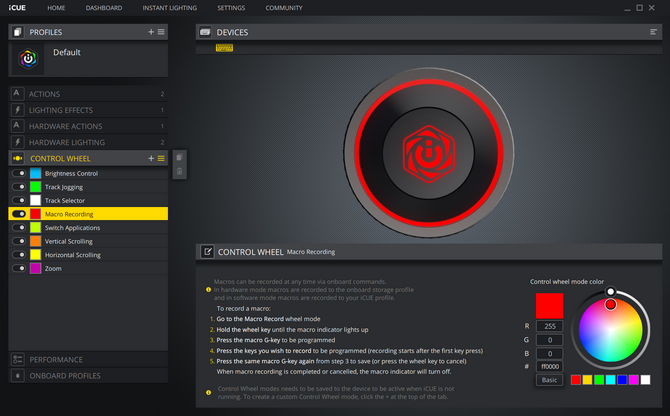
Task: Expand the Onboard Profiles section
Action: tap(88, 375)
